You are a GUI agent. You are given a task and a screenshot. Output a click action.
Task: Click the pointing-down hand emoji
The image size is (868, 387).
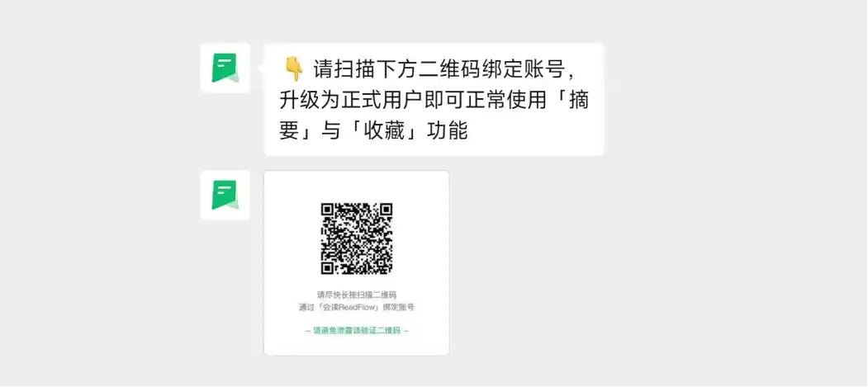point(293,68)
